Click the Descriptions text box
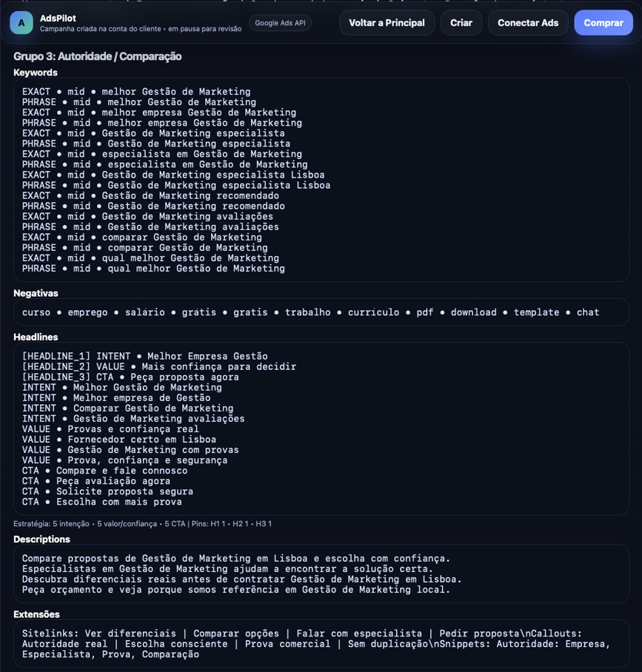 click(x=321, y=574)
